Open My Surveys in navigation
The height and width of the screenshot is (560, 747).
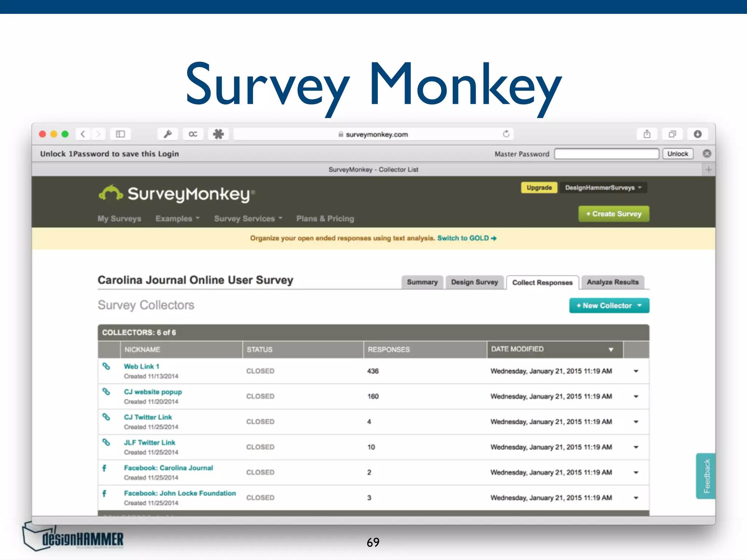119,218
